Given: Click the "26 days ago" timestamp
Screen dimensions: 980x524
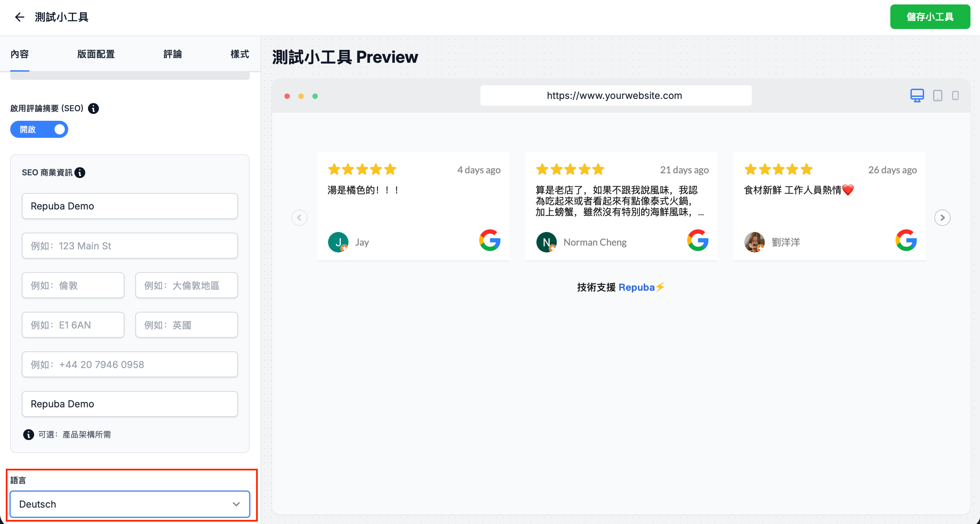Looking at the screenshot, I should coord(892,170).
